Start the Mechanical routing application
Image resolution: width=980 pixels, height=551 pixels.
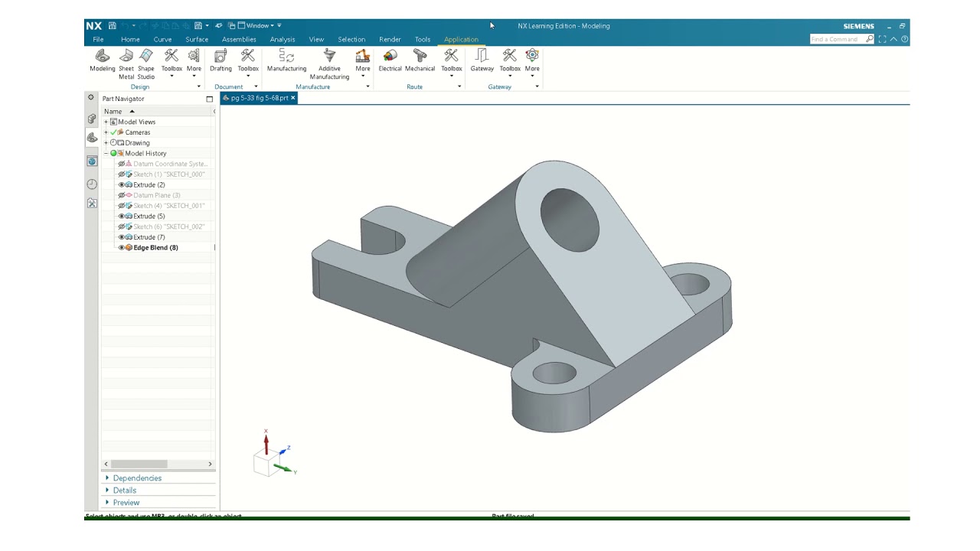(420, 60)
